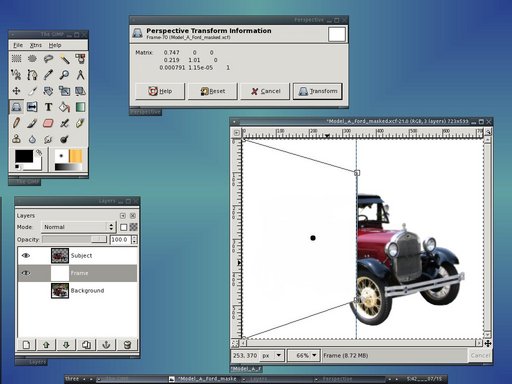Select the Free Select lasso tool
Screen dimensions: 512x384
(48, 59)
